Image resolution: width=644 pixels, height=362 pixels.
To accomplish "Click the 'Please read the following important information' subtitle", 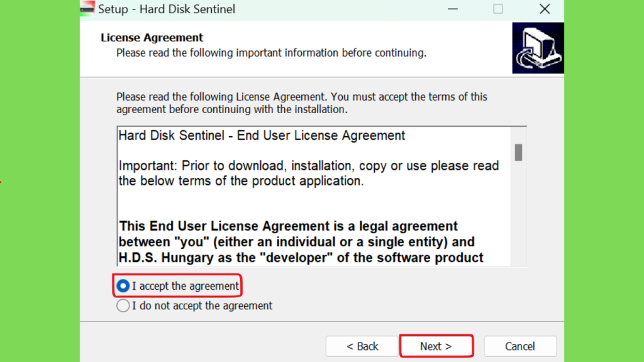I will coord(271,53).
